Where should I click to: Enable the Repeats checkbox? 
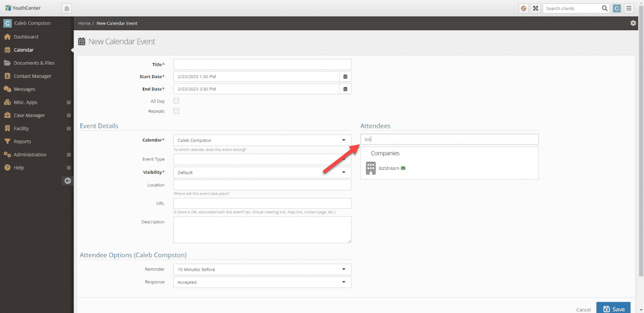(176, 111)
